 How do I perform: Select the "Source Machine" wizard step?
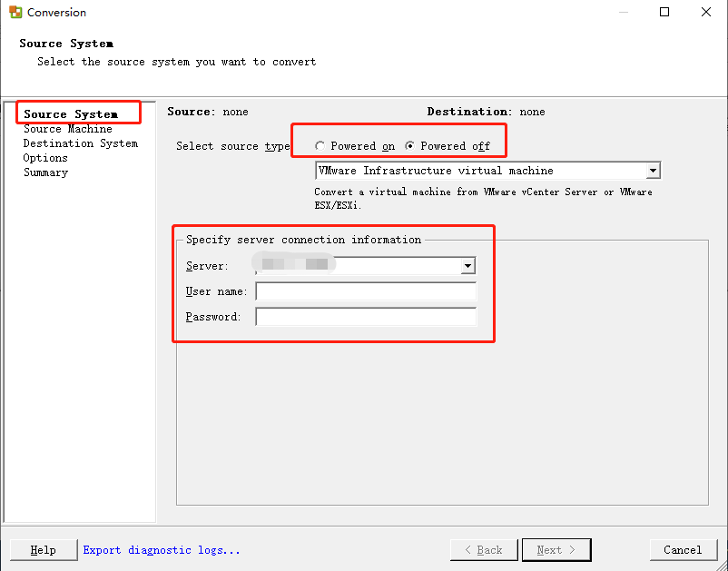click(66, 128)
